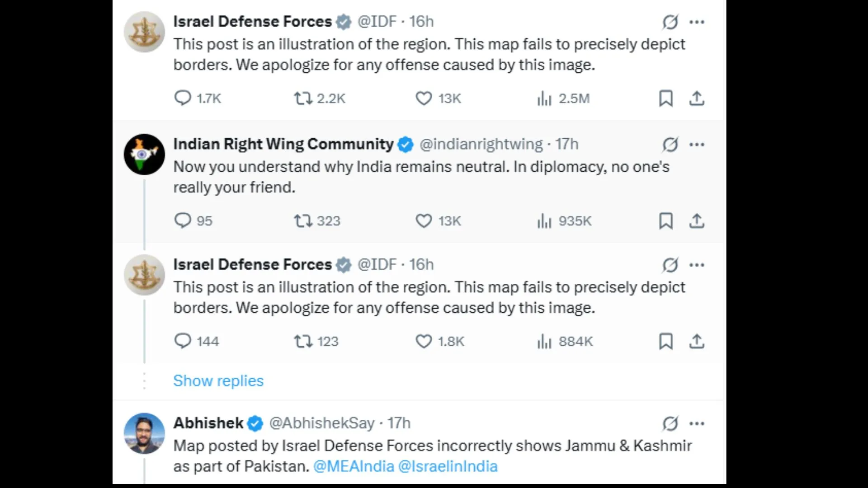Bookmark the top IDF apology post
This screenshot has width=868, height=488.
click(665, 98)
